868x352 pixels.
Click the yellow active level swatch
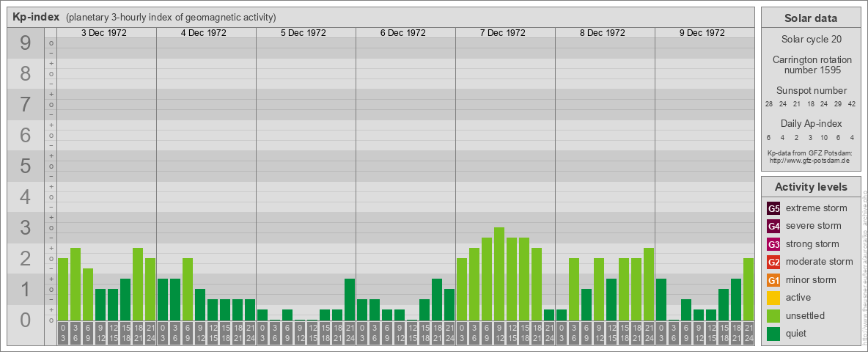774,298
